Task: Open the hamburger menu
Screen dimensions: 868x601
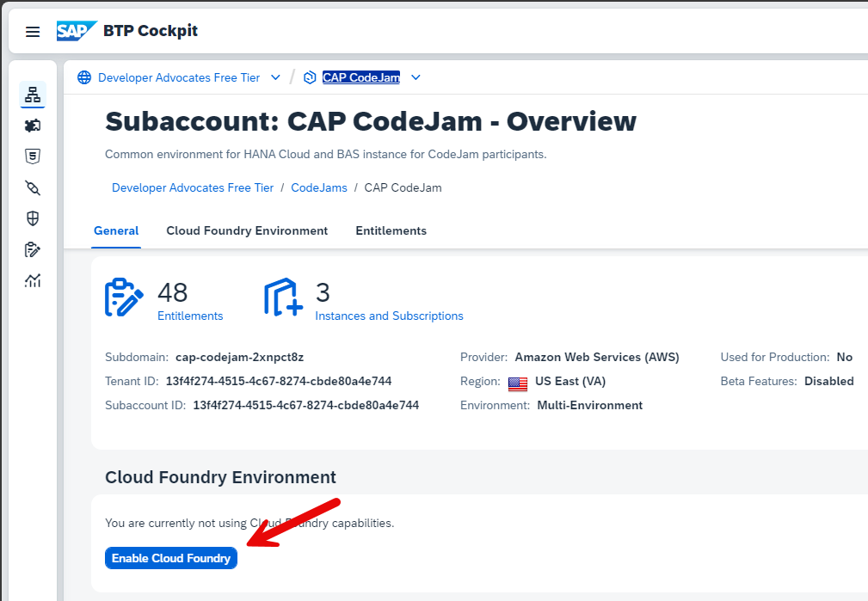Action: pyautogui.click(x=33, y=32)
